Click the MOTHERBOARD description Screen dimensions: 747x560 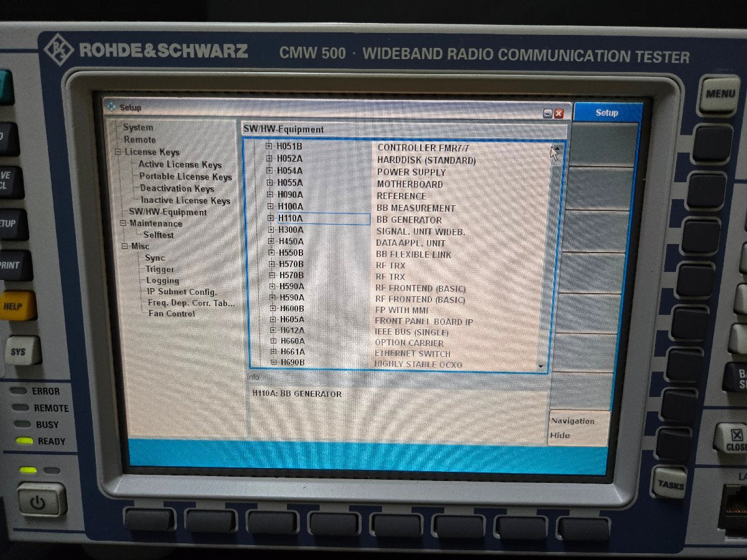(410, 184)
